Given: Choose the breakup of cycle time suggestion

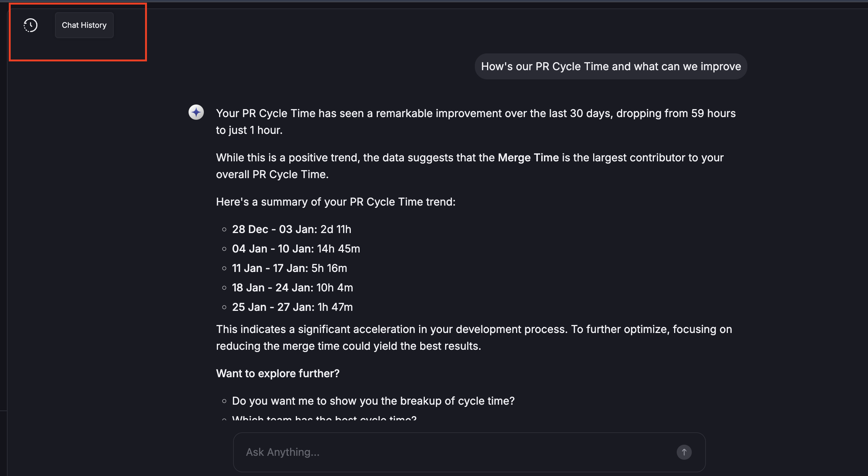Looking at the screenshot, I should coord(373,401).
